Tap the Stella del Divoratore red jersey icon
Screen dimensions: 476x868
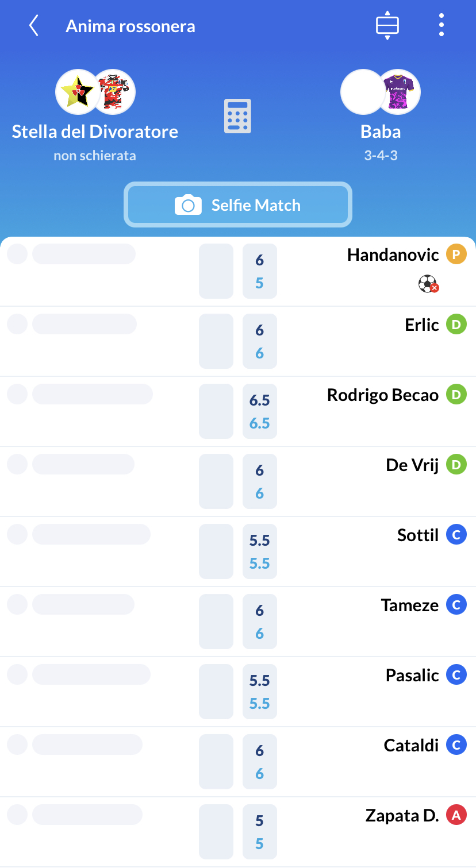click(114, 92)
